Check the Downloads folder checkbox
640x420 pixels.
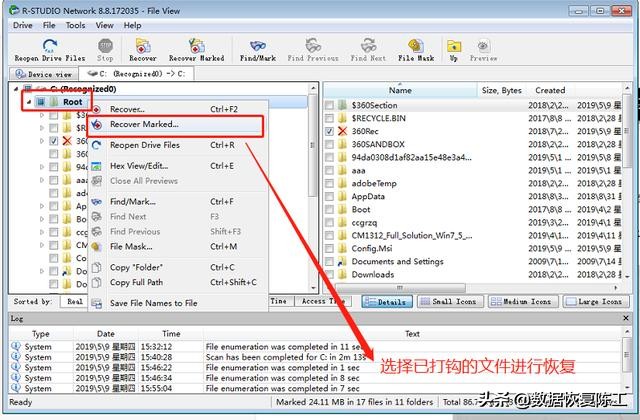329,275
